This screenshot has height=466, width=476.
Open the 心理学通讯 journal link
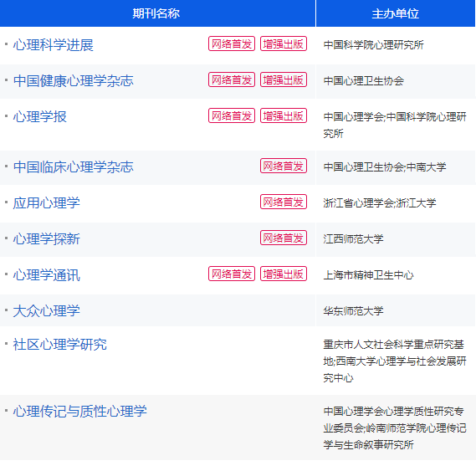tap(47, 275)
